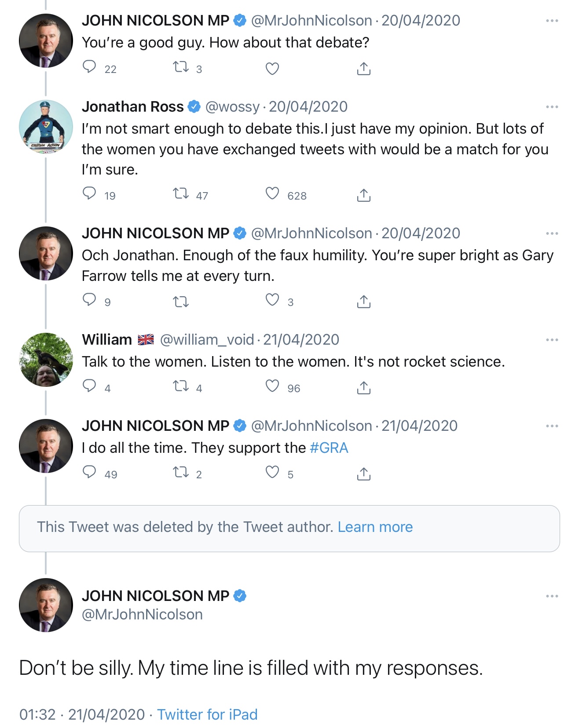
Task: Like William's tweet with 96 likes
Action: tap(272, 386)
